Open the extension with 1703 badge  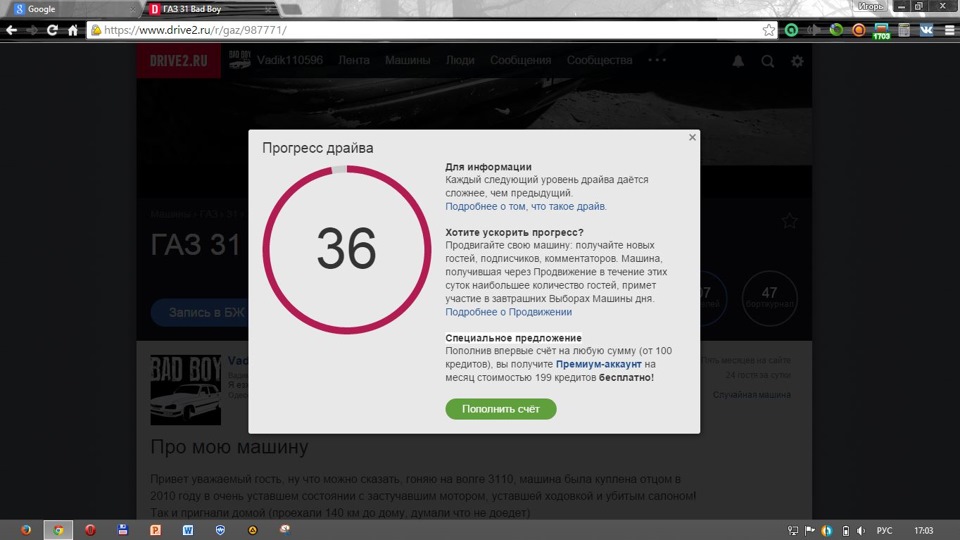click(881, 31)
